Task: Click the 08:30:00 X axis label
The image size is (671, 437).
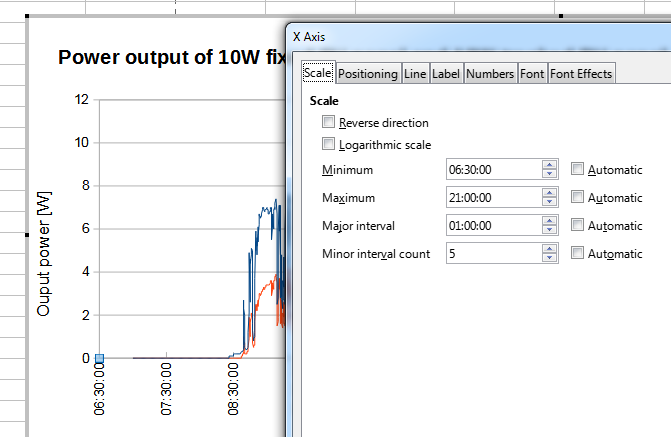Action: click(233, 389)
